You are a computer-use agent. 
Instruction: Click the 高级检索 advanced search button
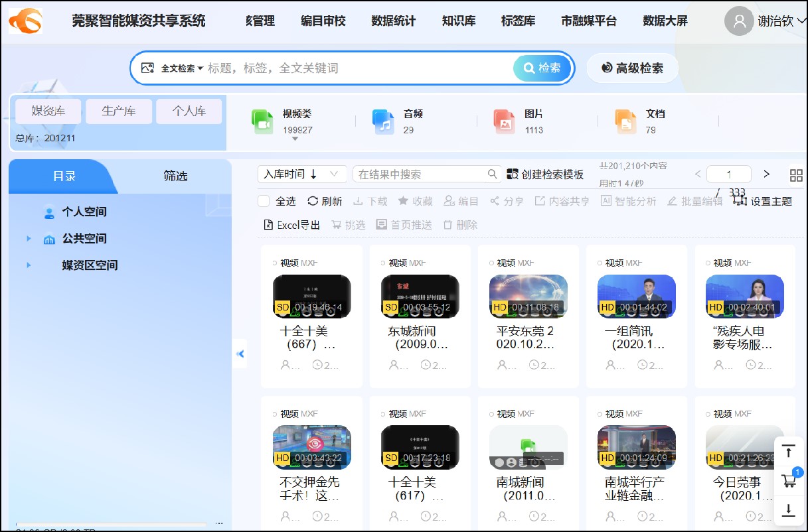coord(632,68)
